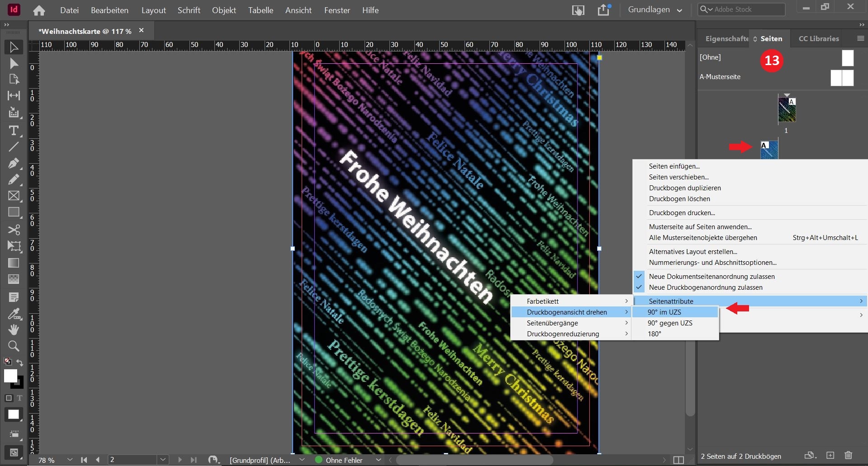Open the Objekt menu
868x466 pixels.
[x=224, y=10]
